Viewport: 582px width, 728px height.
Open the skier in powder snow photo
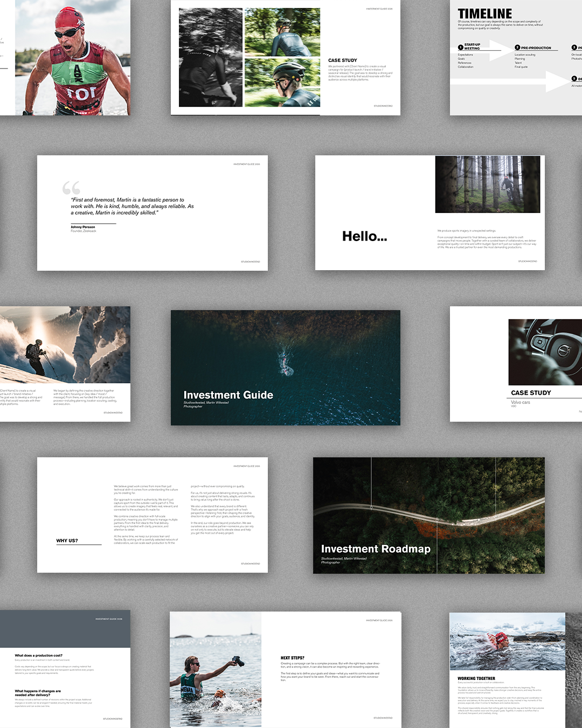pyautogui.click(x=65, y=345)
